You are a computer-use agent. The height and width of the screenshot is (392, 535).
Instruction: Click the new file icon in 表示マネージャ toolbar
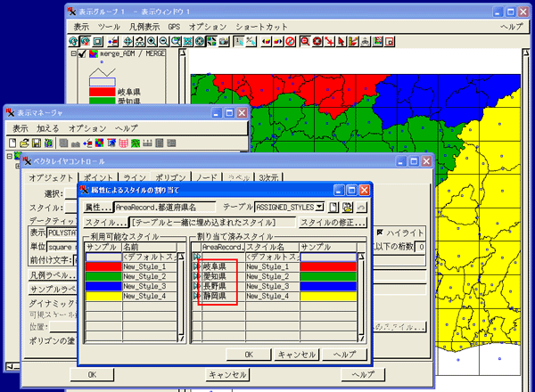(x=13, y=143)
